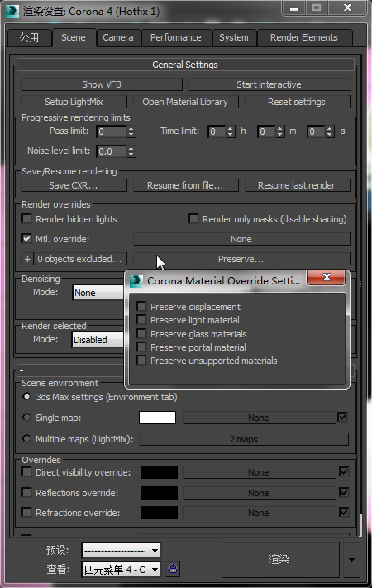Click the Preserve... button
372x588 pixels.
[x=241, y=259]
